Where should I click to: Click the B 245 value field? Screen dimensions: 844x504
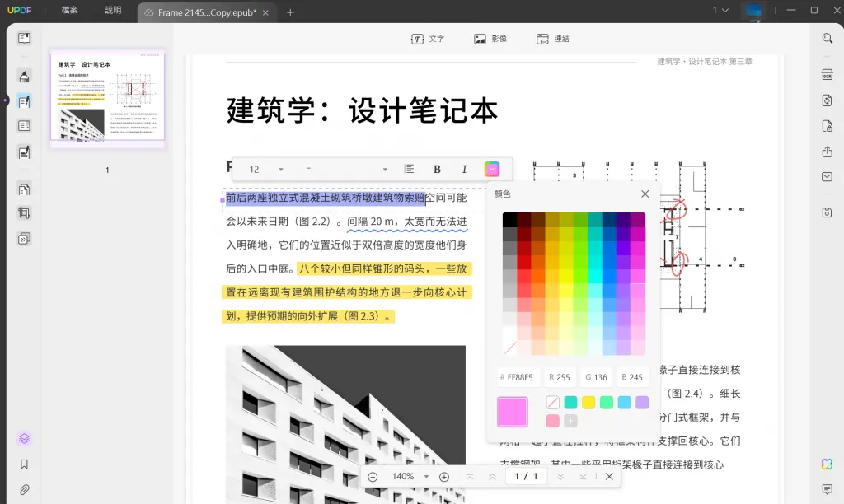632,378
